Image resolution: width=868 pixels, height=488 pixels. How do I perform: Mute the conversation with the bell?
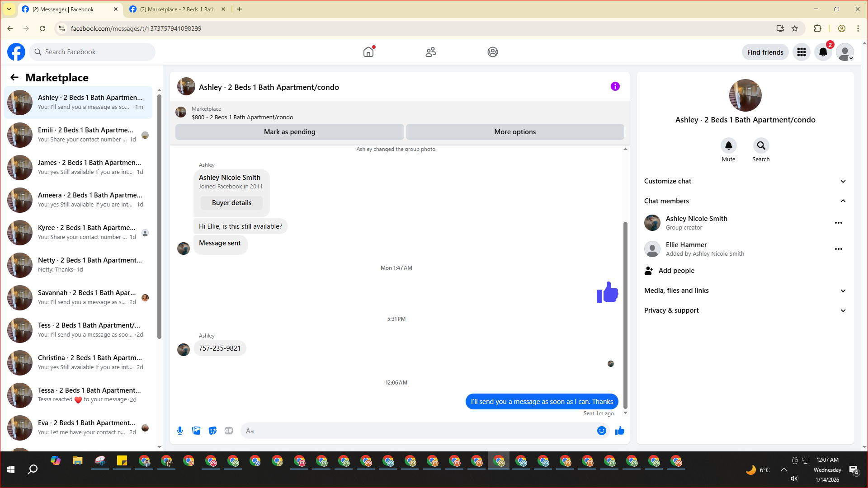[728, 145]
